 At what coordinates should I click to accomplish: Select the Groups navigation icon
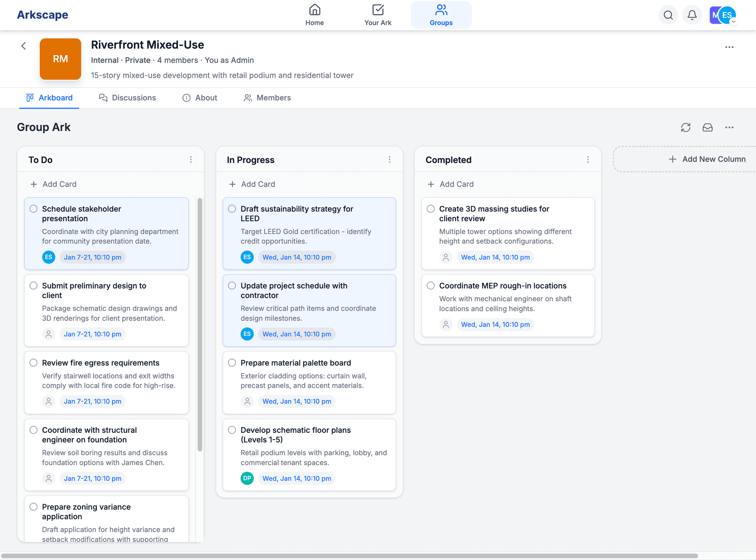coord(441,15)
